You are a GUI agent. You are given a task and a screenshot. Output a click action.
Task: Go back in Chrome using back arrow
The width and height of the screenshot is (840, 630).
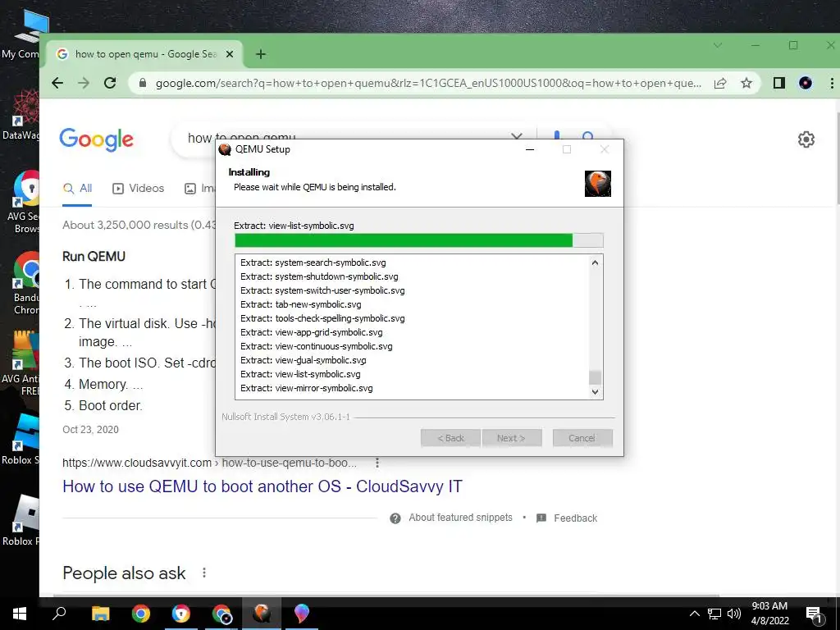point(57,83)
